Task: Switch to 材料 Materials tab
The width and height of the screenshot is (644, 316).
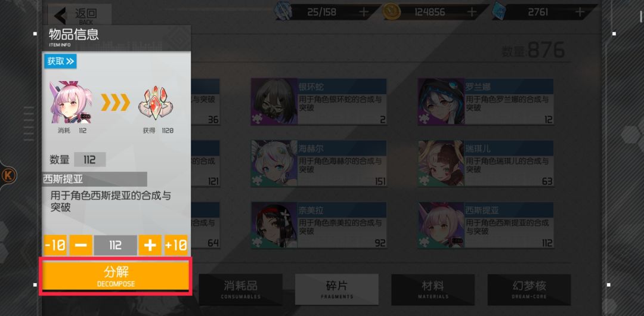Action: point(433,289)
